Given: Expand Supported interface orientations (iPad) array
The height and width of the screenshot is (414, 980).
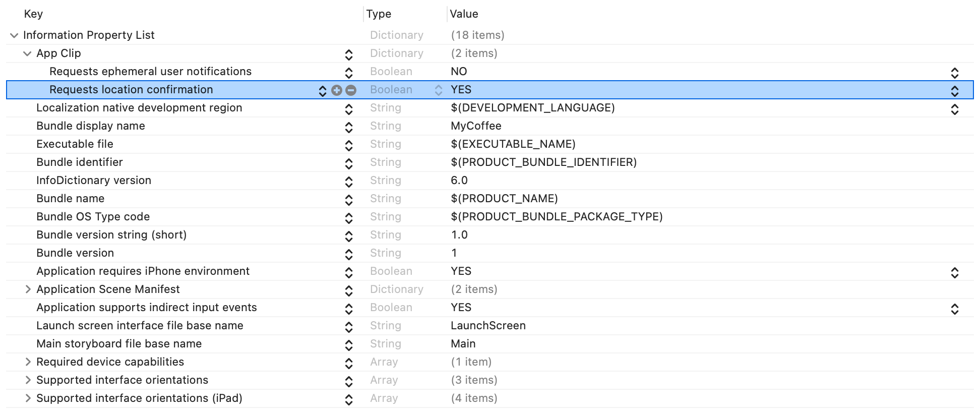Looking at the screenshot, I should pyautogui.click(x=28, y=398).
